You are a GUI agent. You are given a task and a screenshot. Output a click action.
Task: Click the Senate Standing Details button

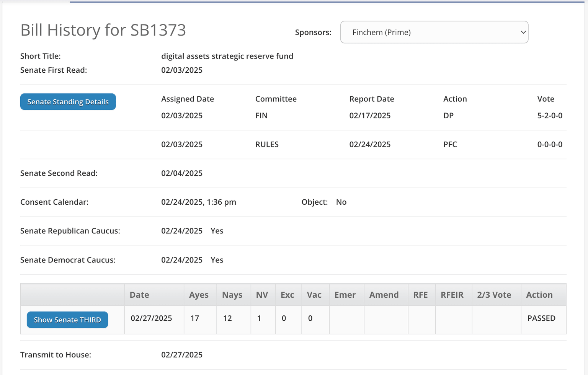click(x=68, y=101)
